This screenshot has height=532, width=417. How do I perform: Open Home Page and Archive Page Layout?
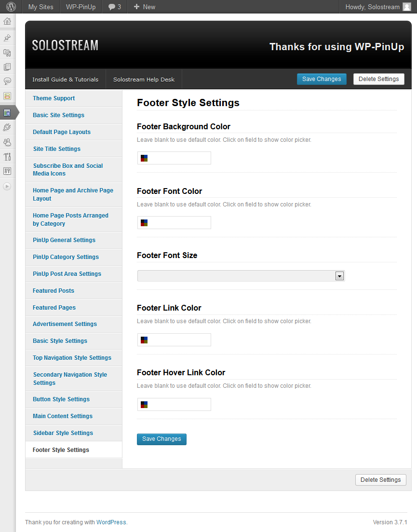pos(74,195)
